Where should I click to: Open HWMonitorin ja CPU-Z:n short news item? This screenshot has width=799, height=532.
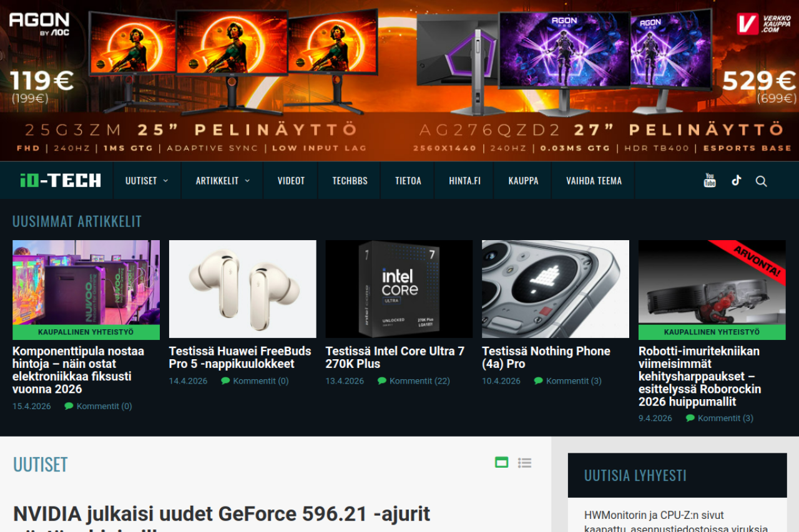pyautogui.click(x=676, y=521)
